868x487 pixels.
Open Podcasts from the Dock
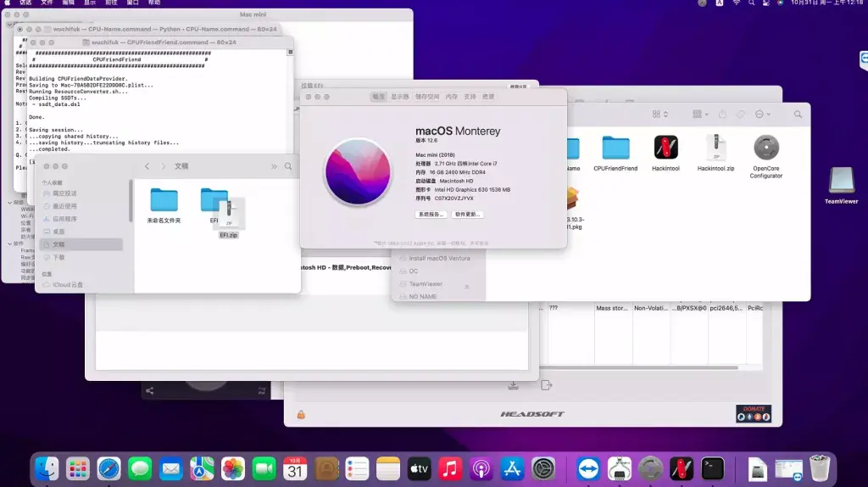[481, 469]
